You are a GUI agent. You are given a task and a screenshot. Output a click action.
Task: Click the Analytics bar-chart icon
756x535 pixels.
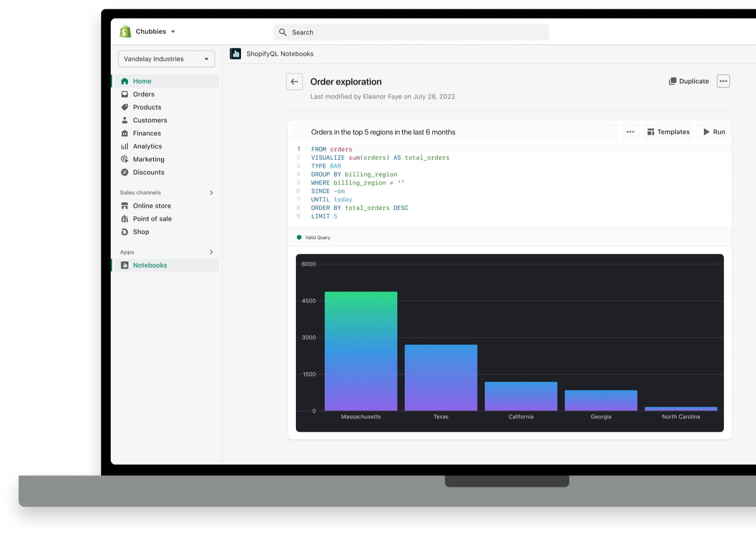pos(125,146)
